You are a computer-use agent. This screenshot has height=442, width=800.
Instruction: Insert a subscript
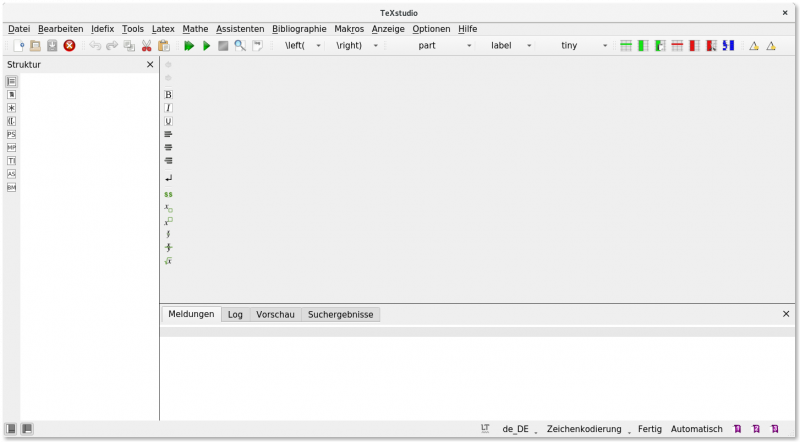pos(168,208)
